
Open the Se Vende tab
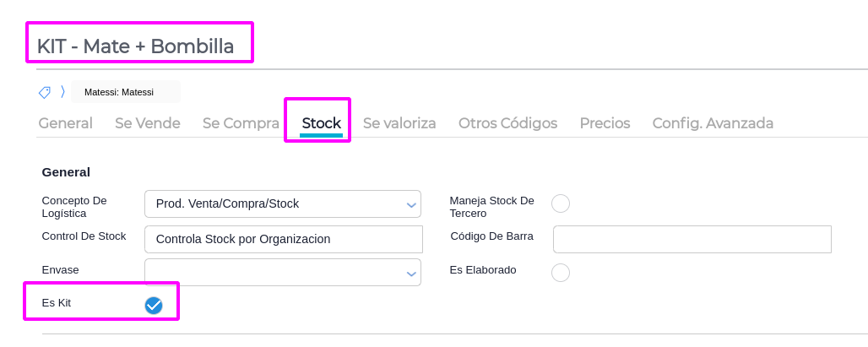coord(148,123)
